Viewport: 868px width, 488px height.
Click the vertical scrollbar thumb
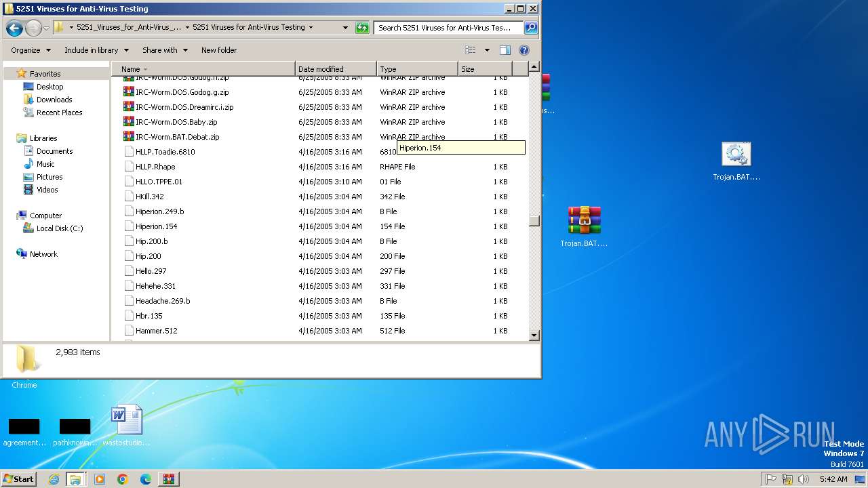[x=534, y=220]
